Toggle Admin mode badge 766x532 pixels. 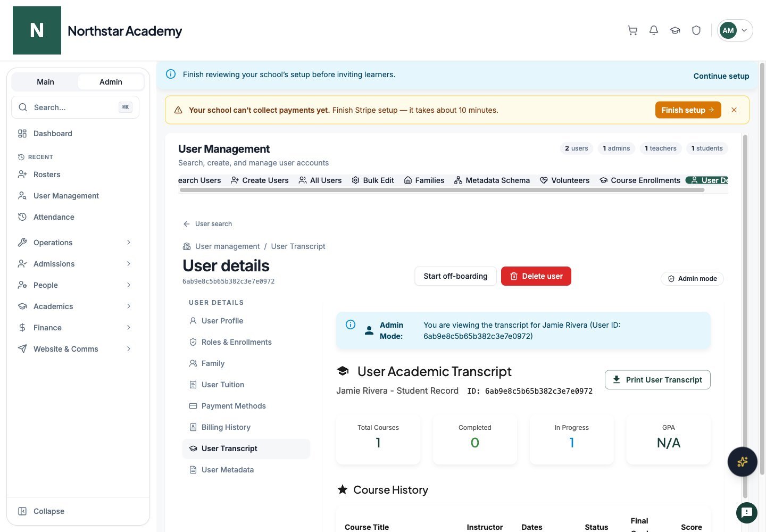pyautogui.click(x=692, y=279)
